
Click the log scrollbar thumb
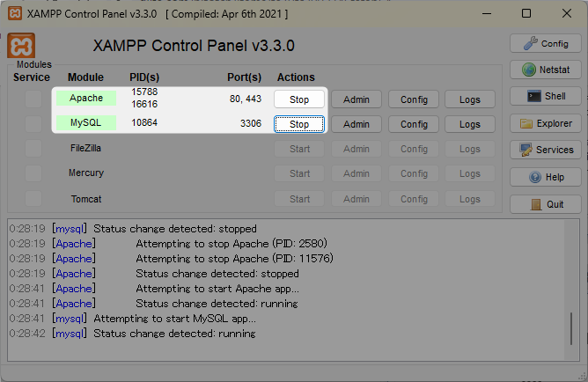coord(571,329)
